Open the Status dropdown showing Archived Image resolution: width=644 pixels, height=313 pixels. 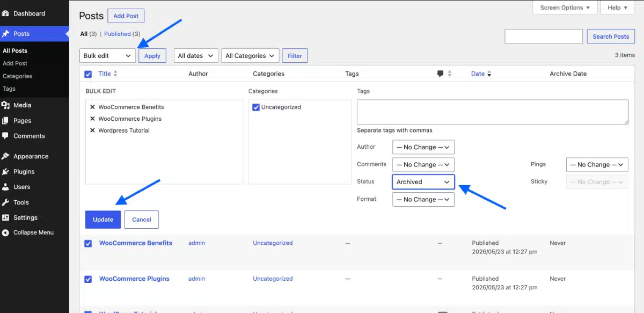[x=423, y=182]
